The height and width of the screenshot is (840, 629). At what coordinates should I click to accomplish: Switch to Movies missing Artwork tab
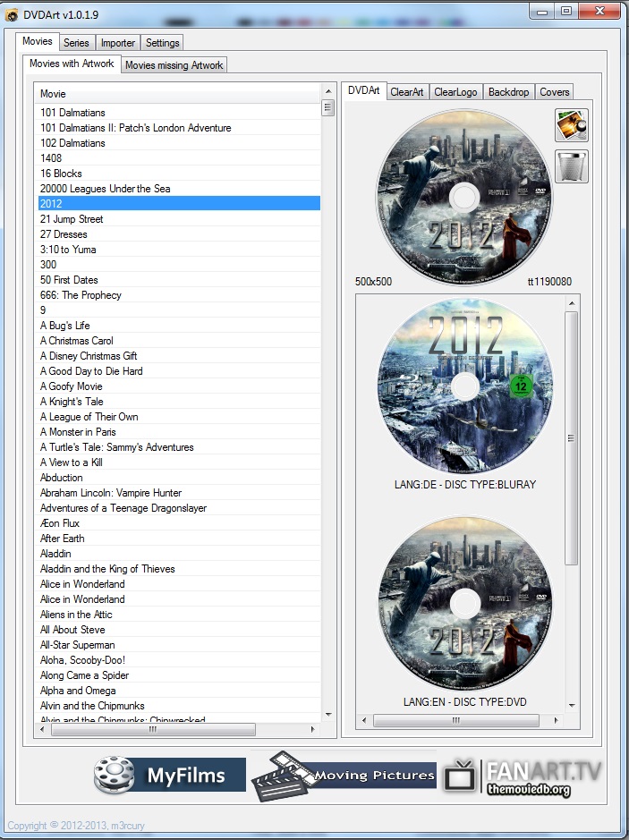[174, 65]
